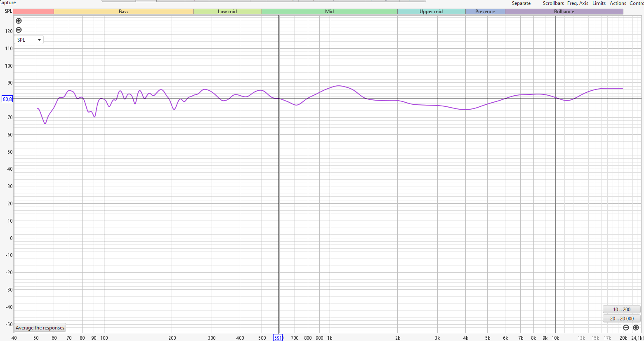
Task: Click the 1k frequency axis label
Action: pyautogui.click(x=330, y=338)
